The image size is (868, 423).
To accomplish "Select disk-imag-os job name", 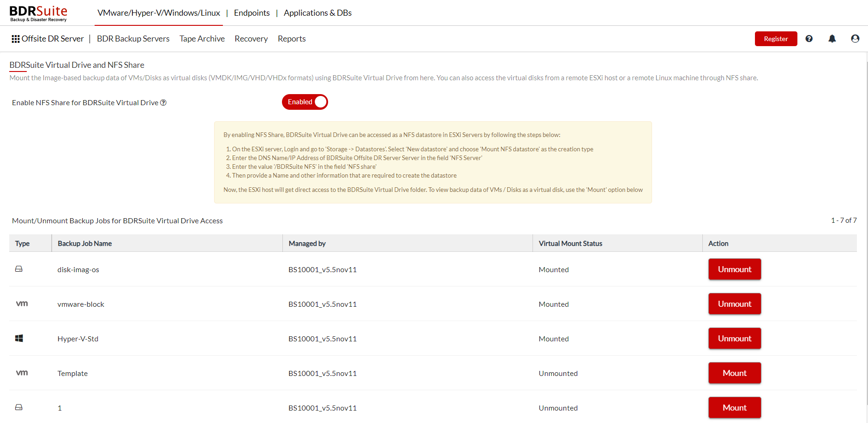I will coord(78,270).
